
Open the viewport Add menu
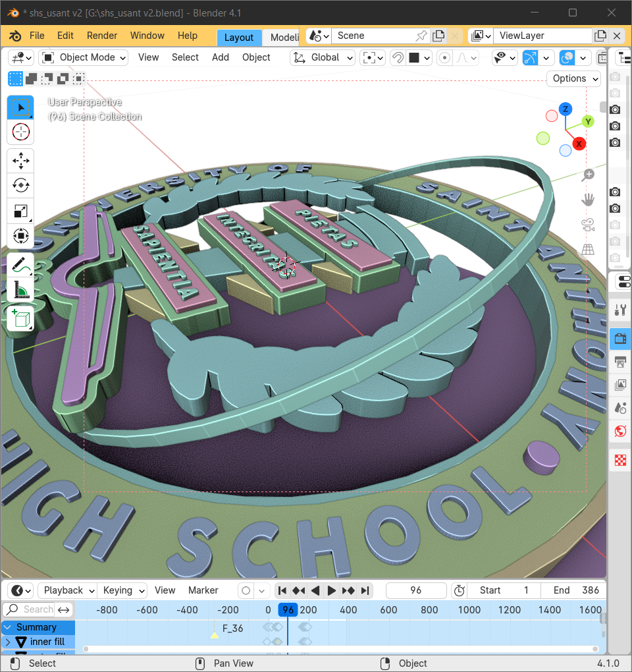pos(221,57)
